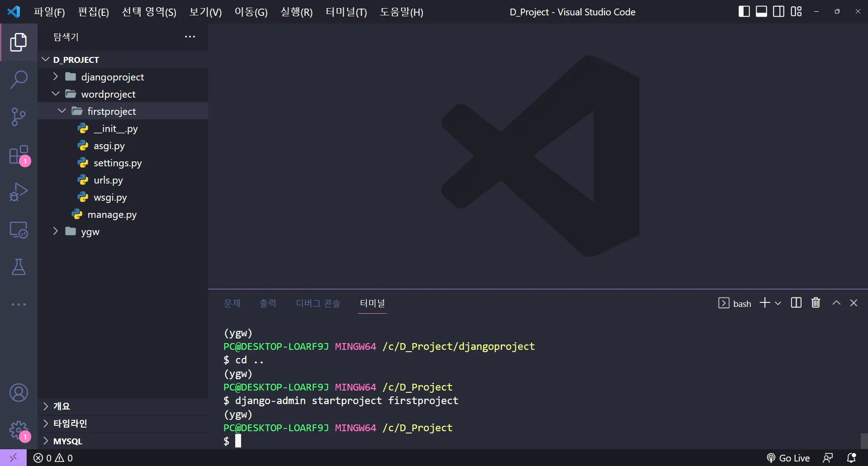Viewport: 868px width, 466px height.
Task: Show additional views ellipsis in activity bar
Action: [x=19, y=305]
